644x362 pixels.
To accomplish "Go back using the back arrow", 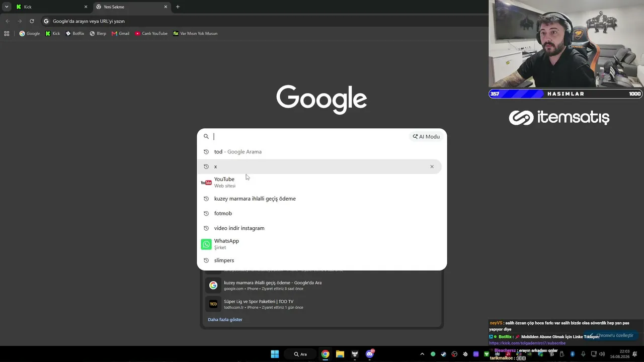I will tap(8, 21).
